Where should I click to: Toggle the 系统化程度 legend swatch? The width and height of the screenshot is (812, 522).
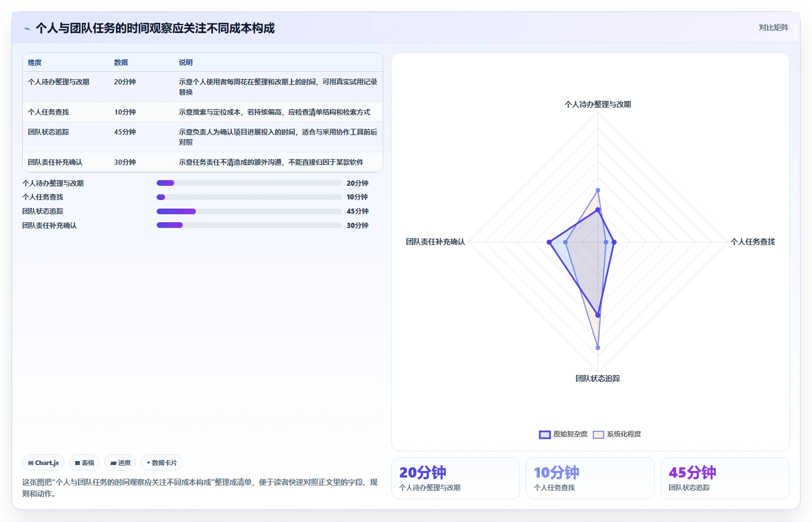pos(598,434)
